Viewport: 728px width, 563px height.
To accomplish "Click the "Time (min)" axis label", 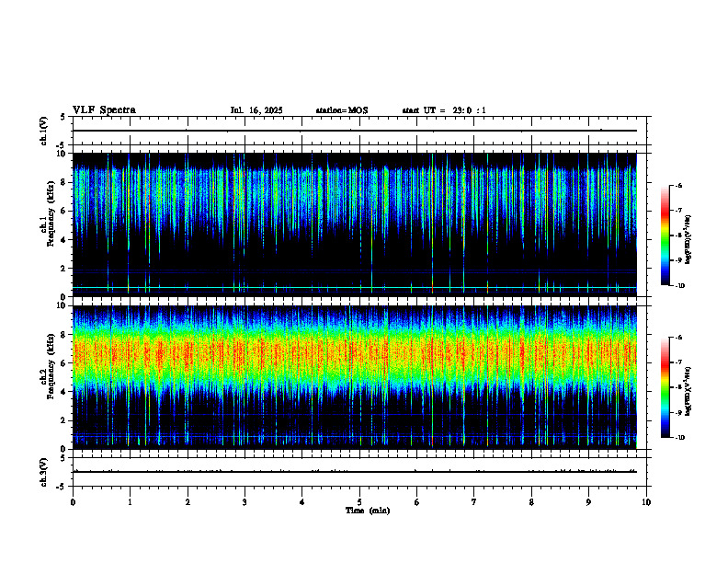I will (x=368, y=511).
